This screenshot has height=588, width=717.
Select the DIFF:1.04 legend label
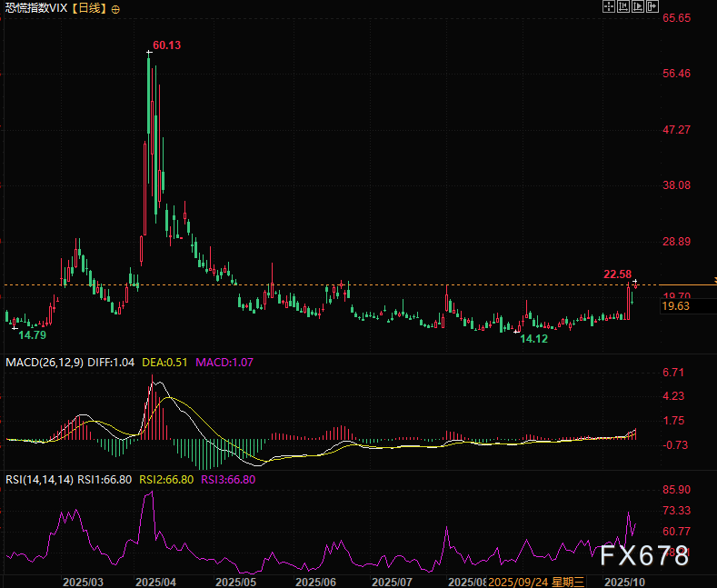pyautogui.click(x=110, y=363)
